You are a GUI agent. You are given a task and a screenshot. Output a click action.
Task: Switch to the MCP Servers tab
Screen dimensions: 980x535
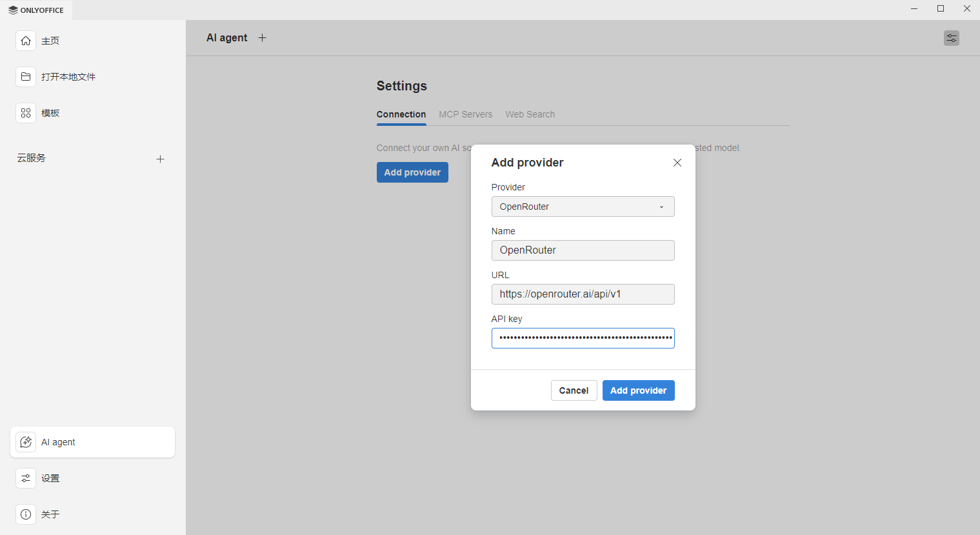pyautogui.click(x=465, y=114)
